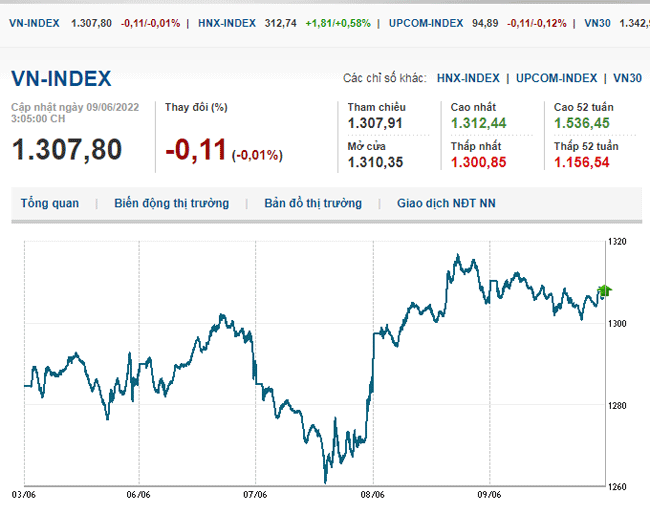Click the Cao 52 tuần value 1.536,45
This screenshot has height=513, width=650.
[582, 123]
